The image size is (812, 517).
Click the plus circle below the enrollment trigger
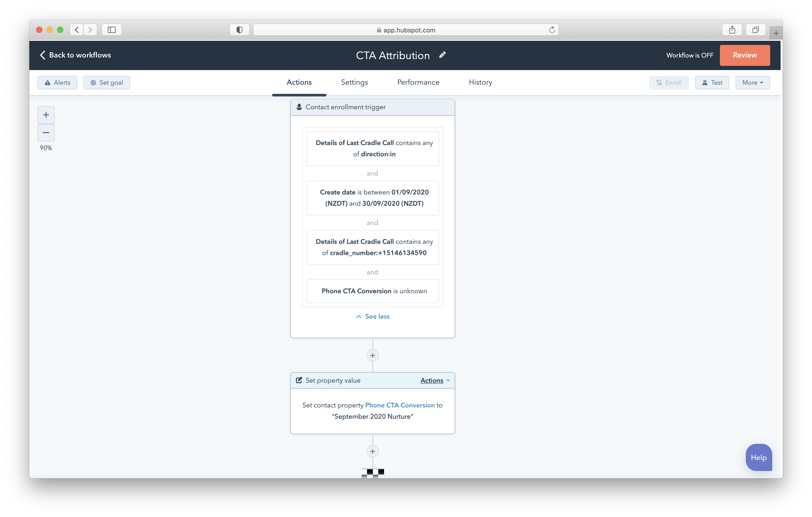coord(372,355)
